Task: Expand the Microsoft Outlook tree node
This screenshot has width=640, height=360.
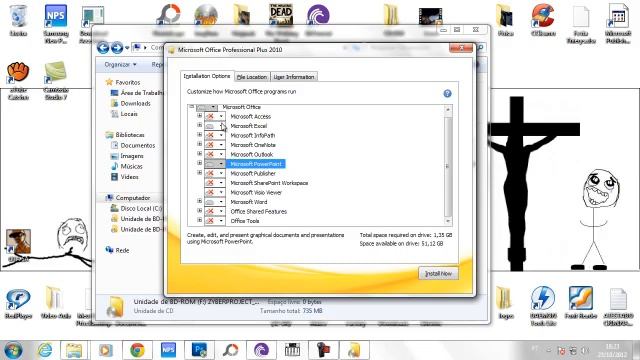Action: pyautogui.click(x=200, y=154)
